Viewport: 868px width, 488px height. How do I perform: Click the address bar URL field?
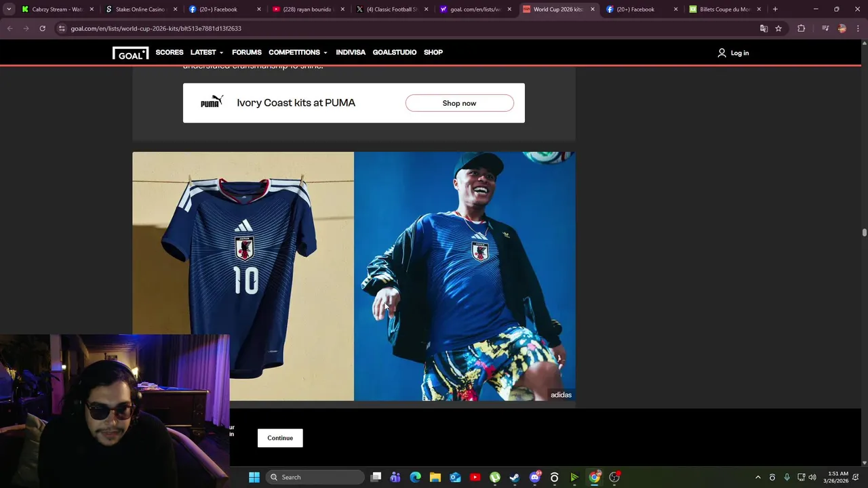[x=407, y=28]
